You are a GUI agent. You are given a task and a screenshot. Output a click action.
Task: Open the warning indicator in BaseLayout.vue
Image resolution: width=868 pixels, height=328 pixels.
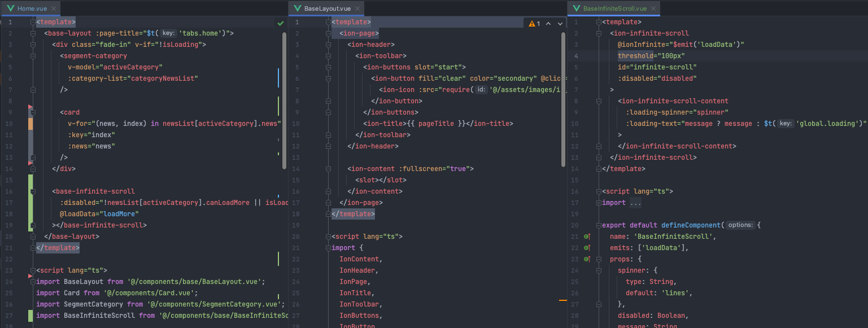535,23
